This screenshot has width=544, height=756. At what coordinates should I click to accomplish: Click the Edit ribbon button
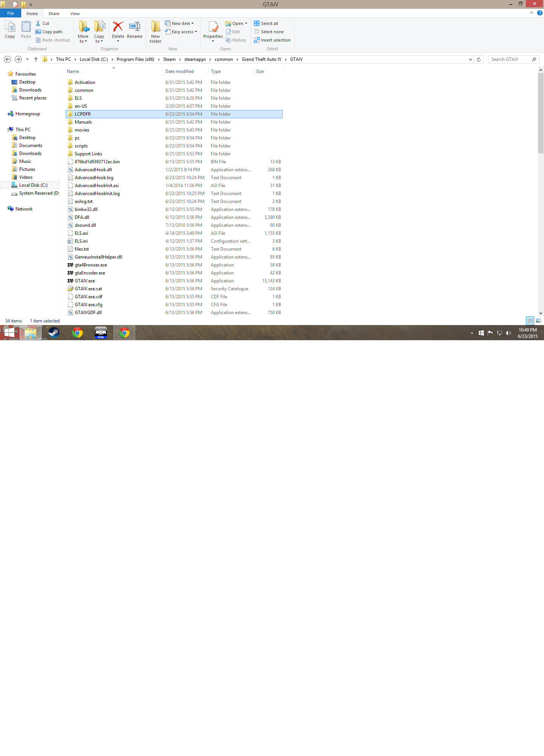233,32
